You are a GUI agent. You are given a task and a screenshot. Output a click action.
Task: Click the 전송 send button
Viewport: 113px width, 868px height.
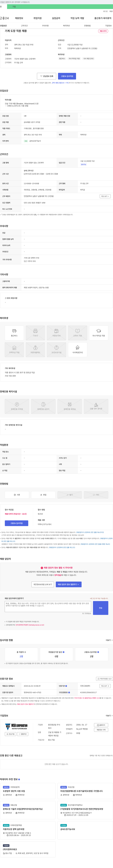click(101, 608)
